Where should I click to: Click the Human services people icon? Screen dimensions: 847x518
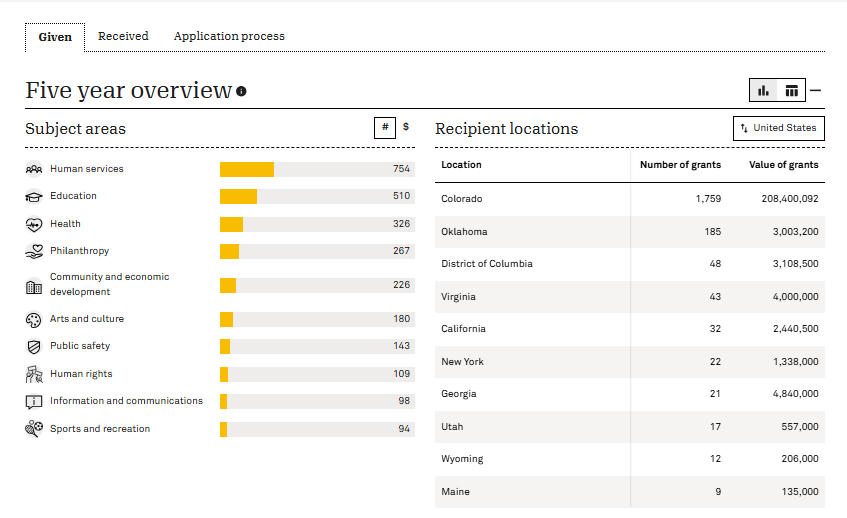[x=34, y=169]
